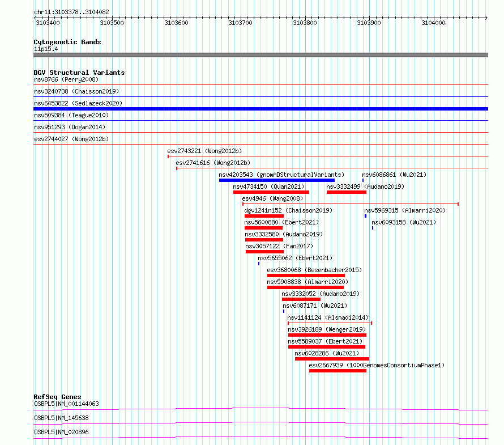Click the red nsv5908838 variant bar
Image resolution: width=504 pixels, height=445 pixels.
[305, 287]
